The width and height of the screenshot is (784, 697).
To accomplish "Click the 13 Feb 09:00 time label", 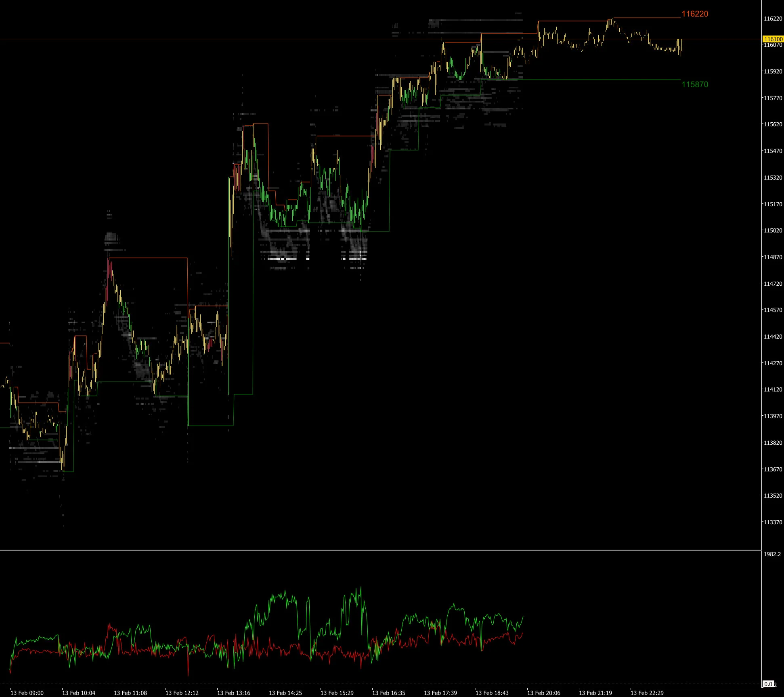I will 27,693.
